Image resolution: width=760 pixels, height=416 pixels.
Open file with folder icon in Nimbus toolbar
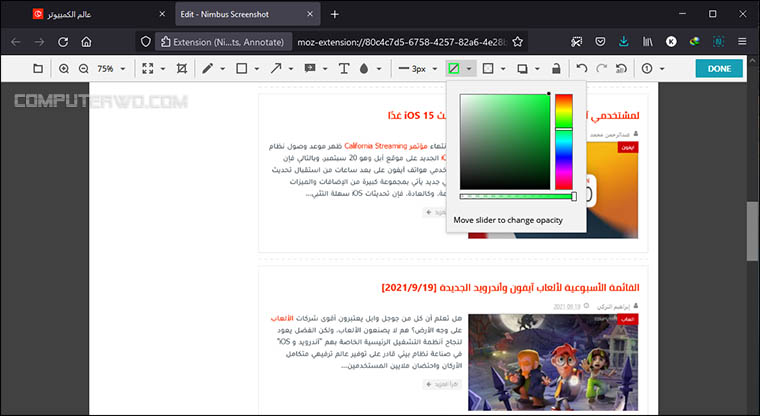[38, 69]
